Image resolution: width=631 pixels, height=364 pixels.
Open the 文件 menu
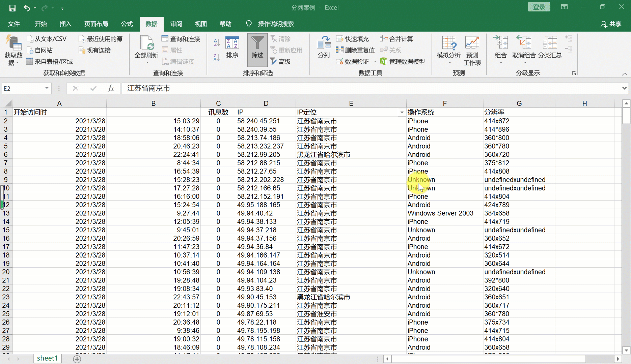click(14, 24)
